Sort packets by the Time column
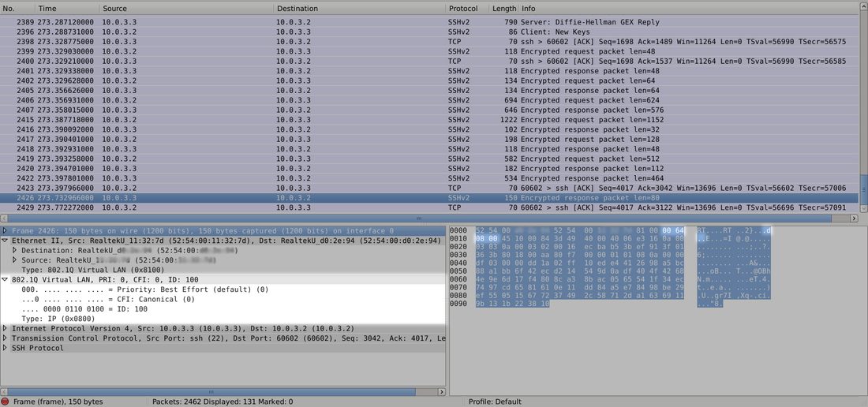 [67, 9]
